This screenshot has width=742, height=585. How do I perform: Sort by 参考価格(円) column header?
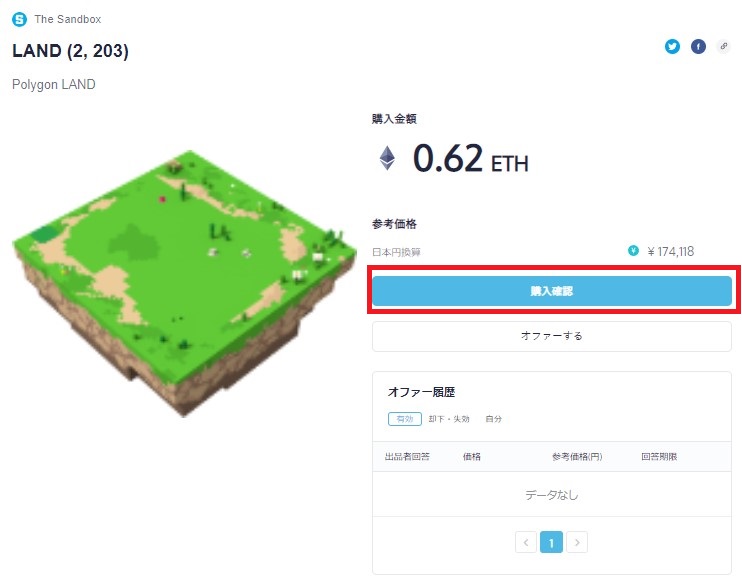click(577, 457)
